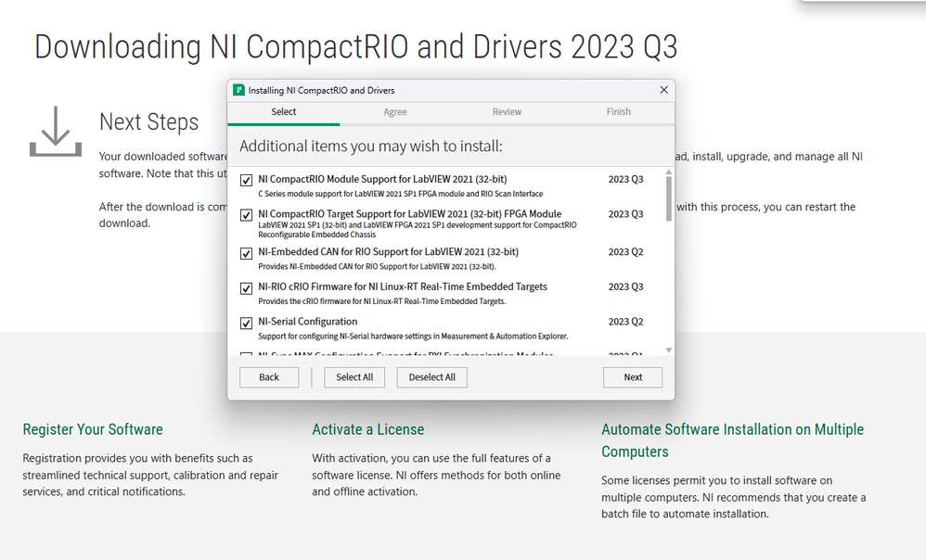Go to the Agree step tab
The image size is (926, 560).
[x=395, y=112]
